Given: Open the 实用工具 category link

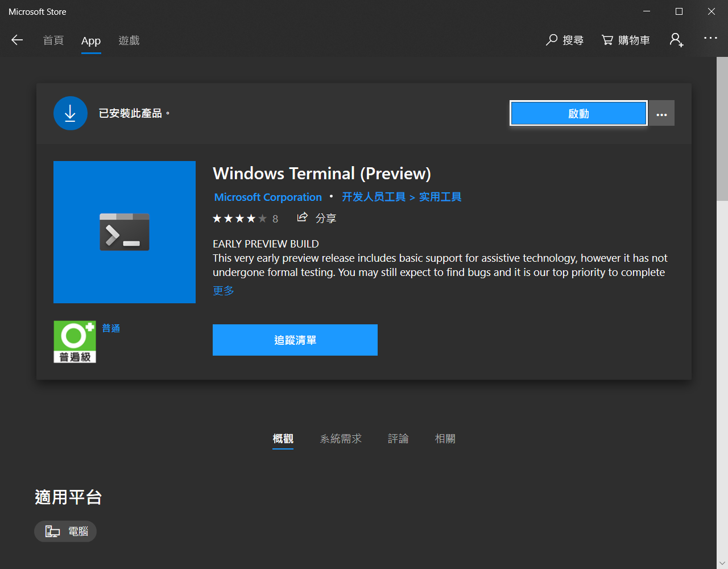Looking at the screenshot, I should click(x=440, y=197).
